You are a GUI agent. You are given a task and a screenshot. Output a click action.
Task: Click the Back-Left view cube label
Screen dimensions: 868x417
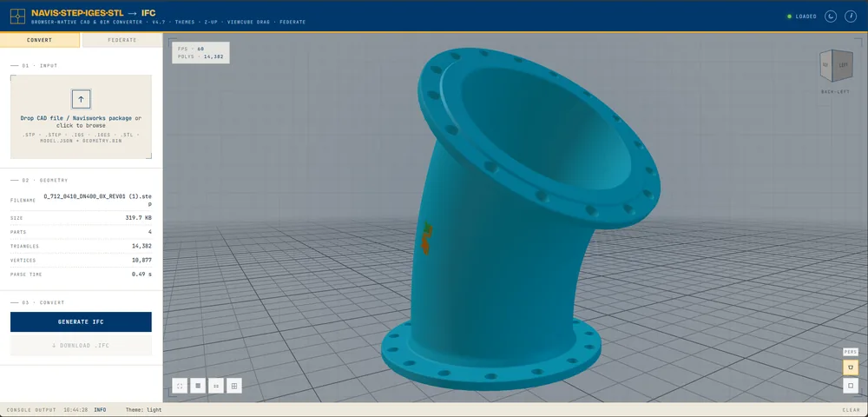click(x=835, y=91)
